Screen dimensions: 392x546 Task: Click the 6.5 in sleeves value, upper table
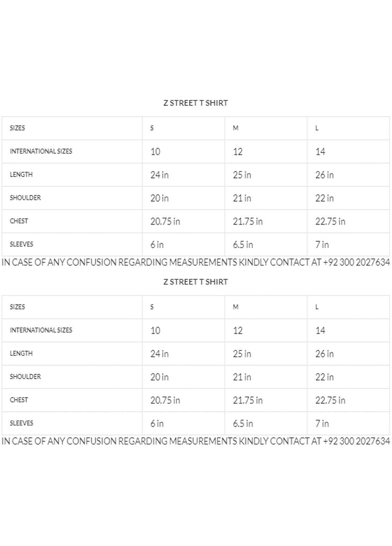click(x=243, y=244)
